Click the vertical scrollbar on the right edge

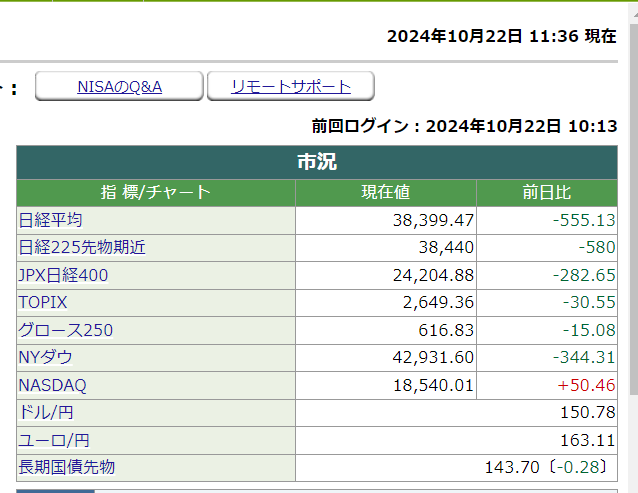(x=632, y=250)
